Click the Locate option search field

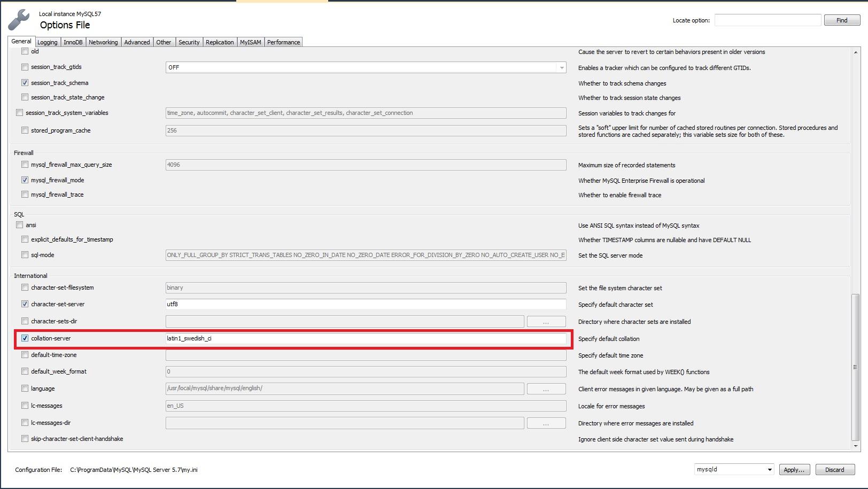coord(768,20)
